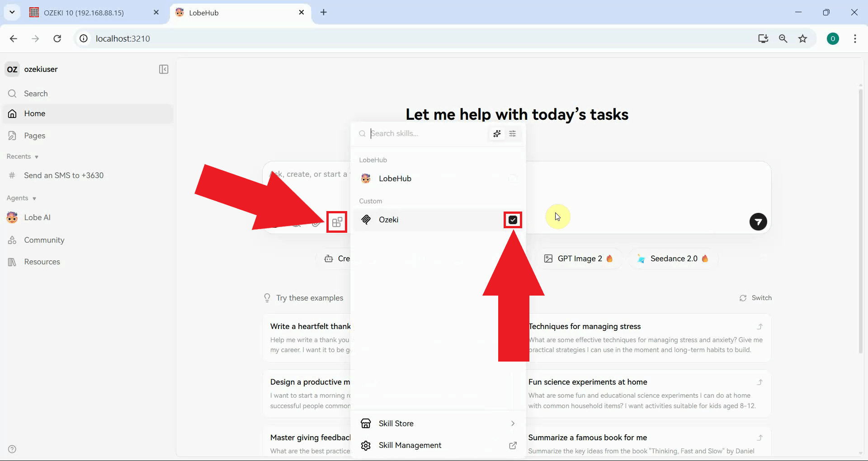Open the skills grid icon in chat input
This screenshot has width=868, height=461.
pyautogui.click(x=337, y=222)
